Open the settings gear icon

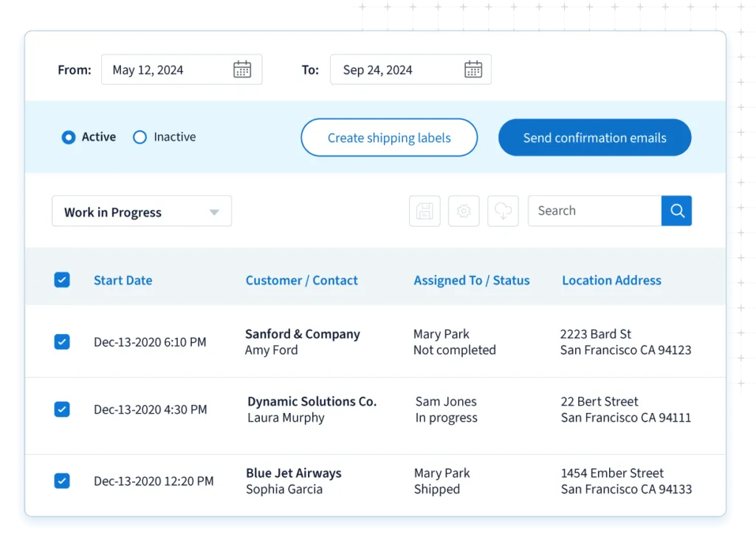click(x=464, y=211)
